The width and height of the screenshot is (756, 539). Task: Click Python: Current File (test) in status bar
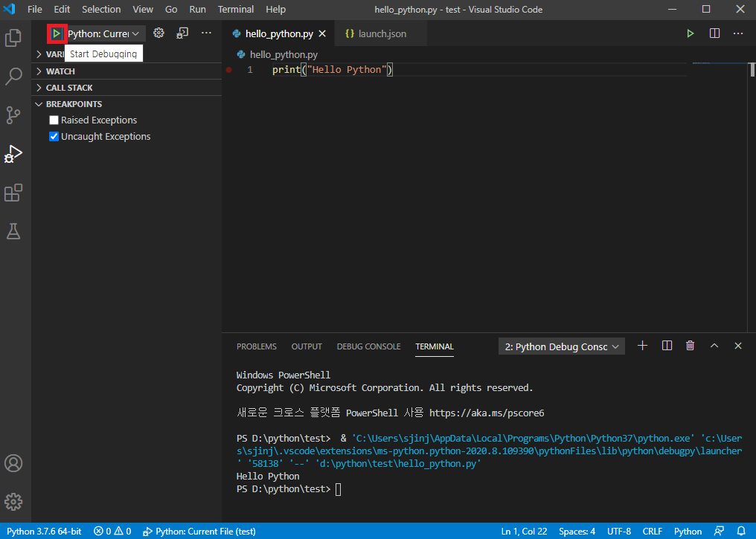tap(199, 532)
